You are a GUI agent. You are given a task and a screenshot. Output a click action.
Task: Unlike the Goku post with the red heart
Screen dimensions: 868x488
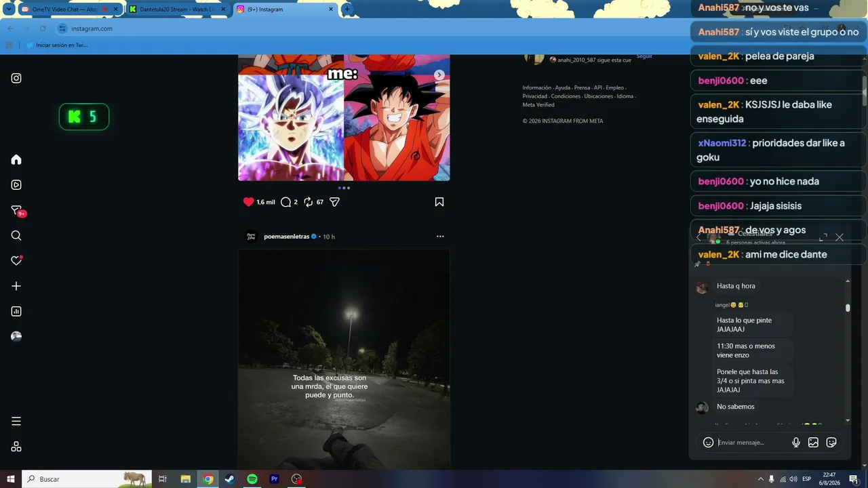tap(248, 202)
